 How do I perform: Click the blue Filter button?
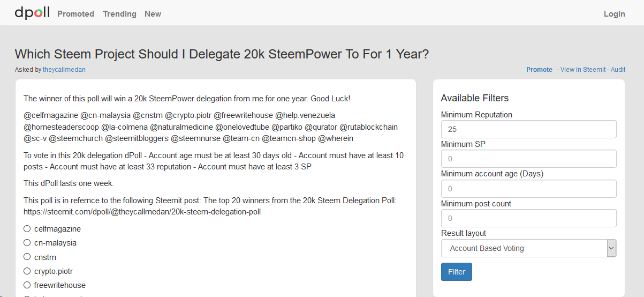[x=457, y=272]
